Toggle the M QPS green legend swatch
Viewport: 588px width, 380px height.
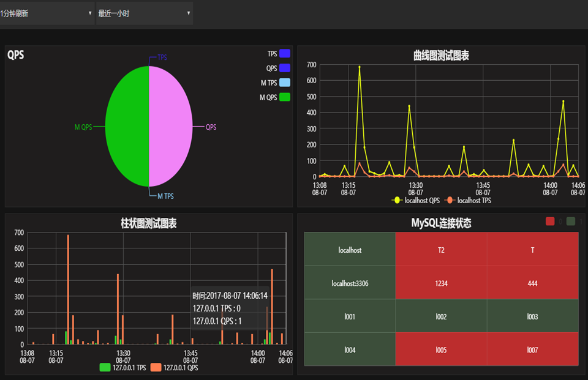tap(285, 97)
